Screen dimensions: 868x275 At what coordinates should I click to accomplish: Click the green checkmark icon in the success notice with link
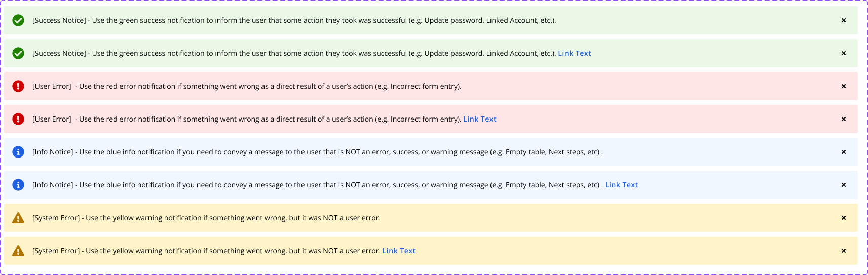(x=18, y=53)
